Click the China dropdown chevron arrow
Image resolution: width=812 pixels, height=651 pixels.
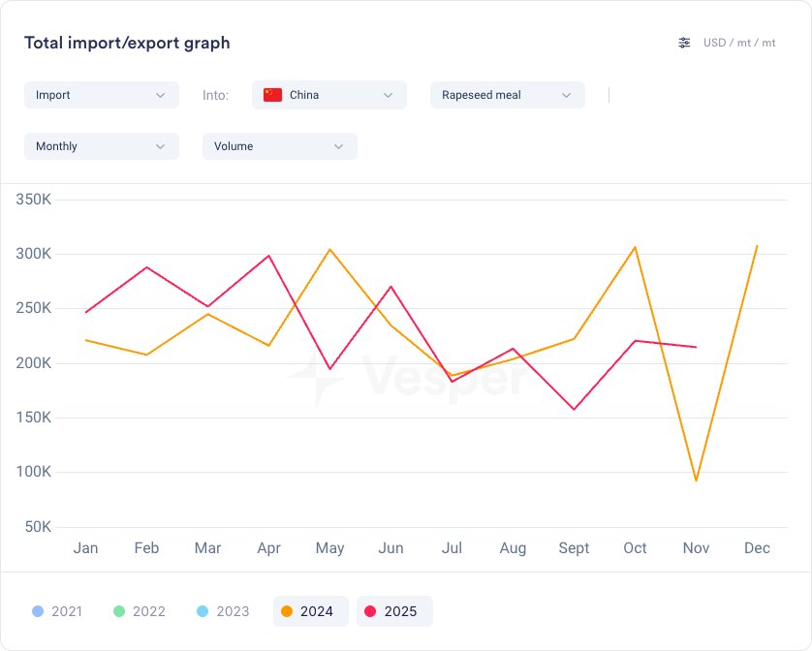point(389,95)
